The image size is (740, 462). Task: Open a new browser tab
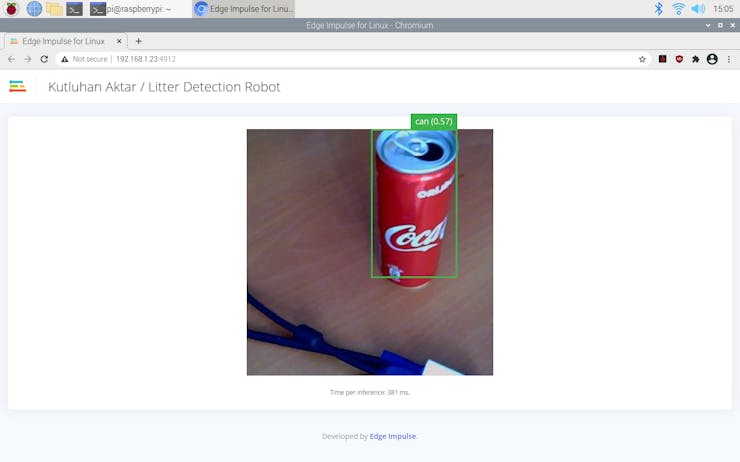[x=138, y=41]
